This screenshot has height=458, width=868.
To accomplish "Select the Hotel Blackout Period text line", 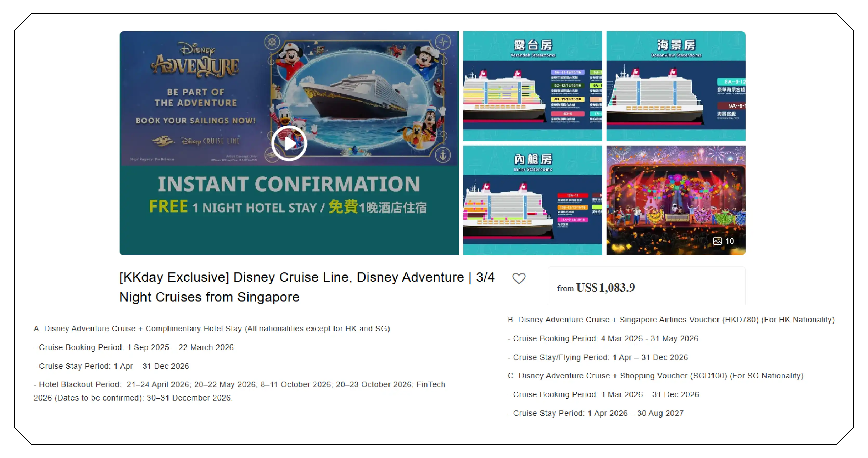I will [239, 391].
